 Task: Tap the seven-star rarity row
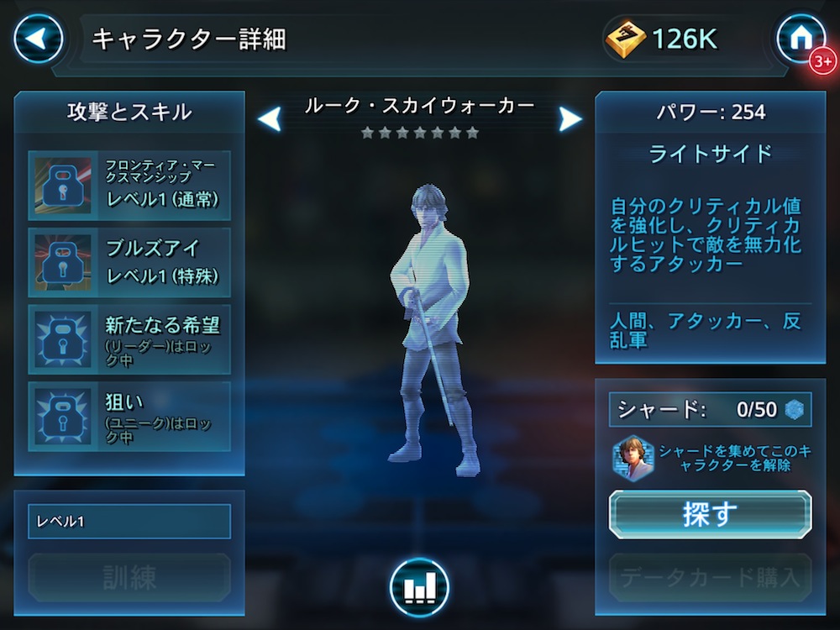[x=419, y=133]
